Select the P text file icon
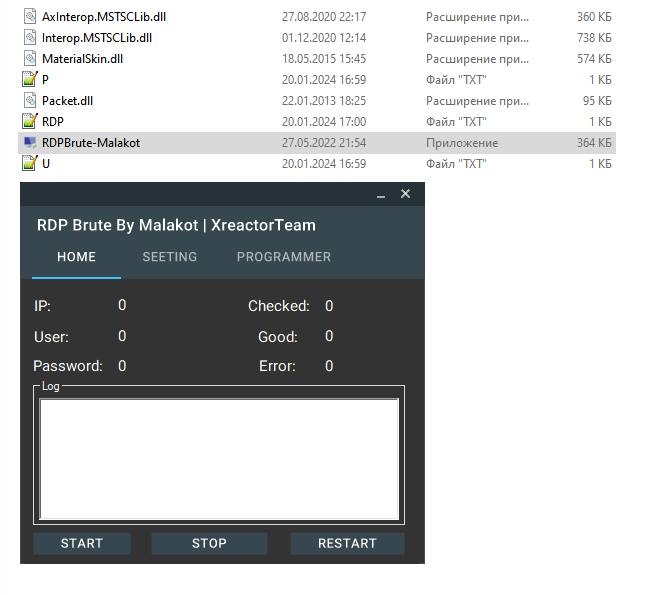Image resolution: width=660 pixels, height=595 pixels. coord(29,79)
